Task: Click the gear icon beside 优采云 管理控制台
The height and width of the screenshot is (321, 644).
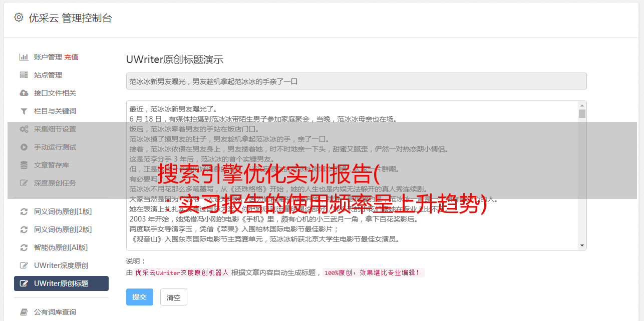Action: 19,17
